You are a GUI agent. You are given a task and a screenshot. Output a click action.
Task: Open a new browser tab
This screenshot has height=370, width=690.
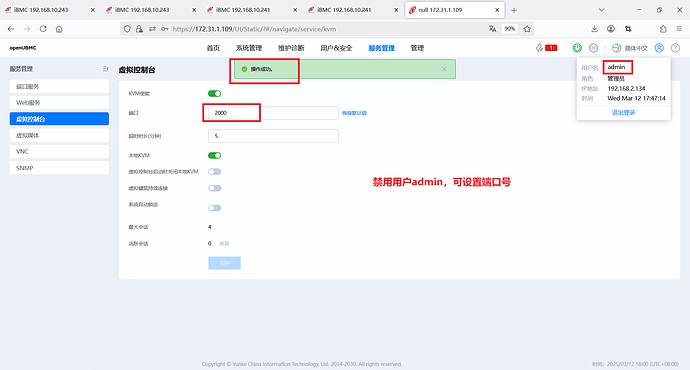[514, 10]
